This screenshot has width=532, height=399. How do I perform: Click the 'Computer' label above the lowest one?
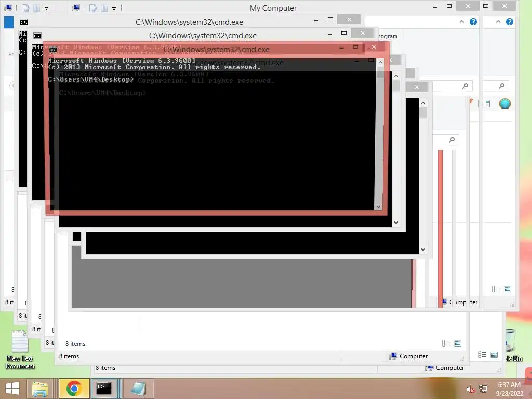coord(414,356)
